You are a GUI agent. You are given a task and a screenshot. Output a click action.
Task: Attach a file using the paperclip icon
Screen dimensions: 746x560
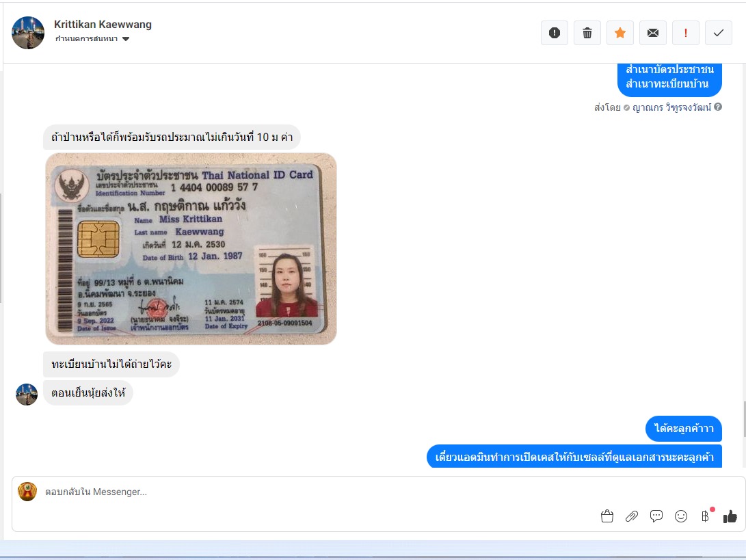(632, 516)
